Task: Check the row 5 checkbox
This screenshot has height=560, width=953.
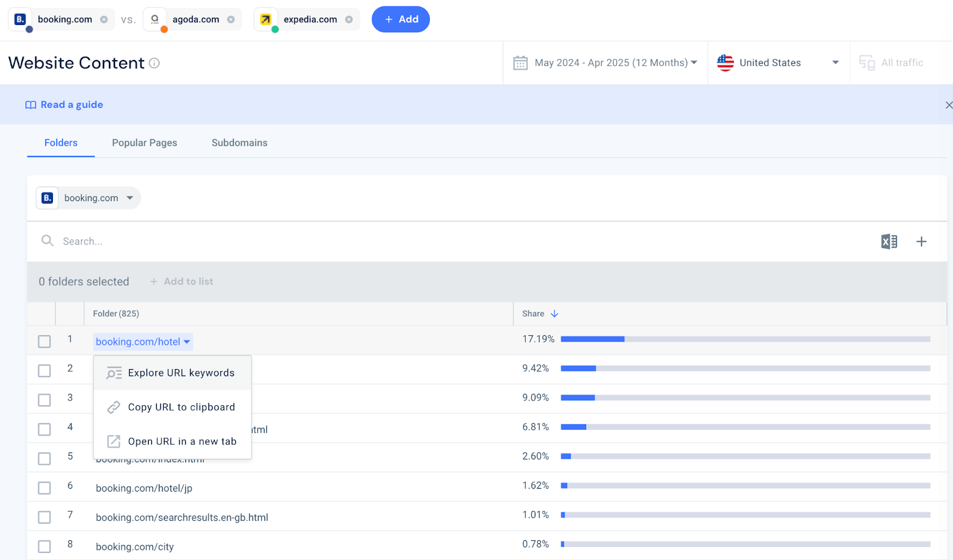Action: pyautogui.click(x=45, y=458)
